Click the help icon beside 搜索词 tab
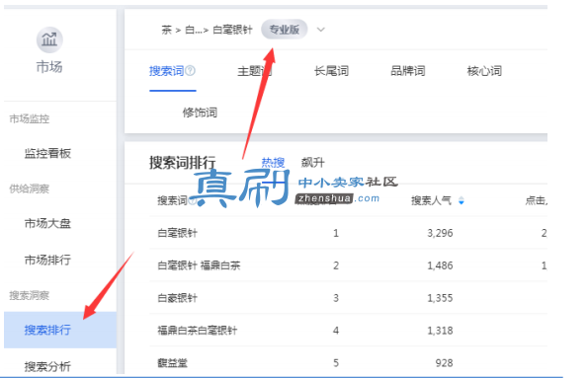The image size is (588, 378). point(191,70)
